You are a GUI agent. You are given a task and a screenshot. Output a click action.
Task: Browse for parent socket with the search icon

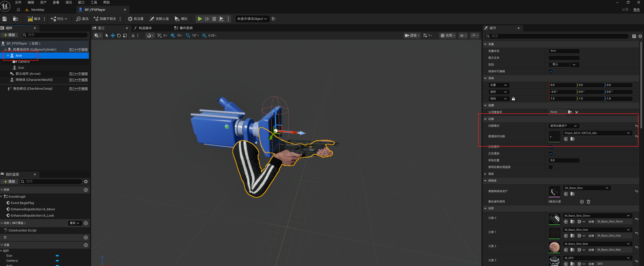570,112
